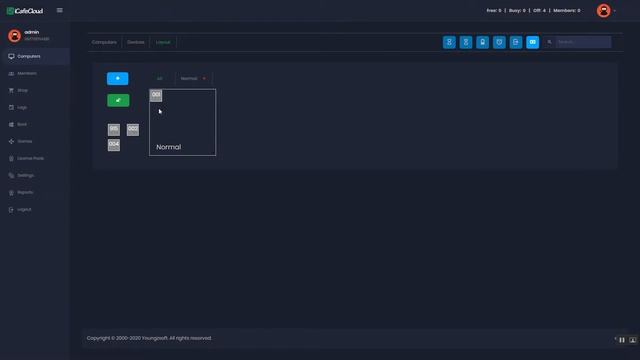Click the search magnifier icon

pyautogui.click(x=549, y=42)
